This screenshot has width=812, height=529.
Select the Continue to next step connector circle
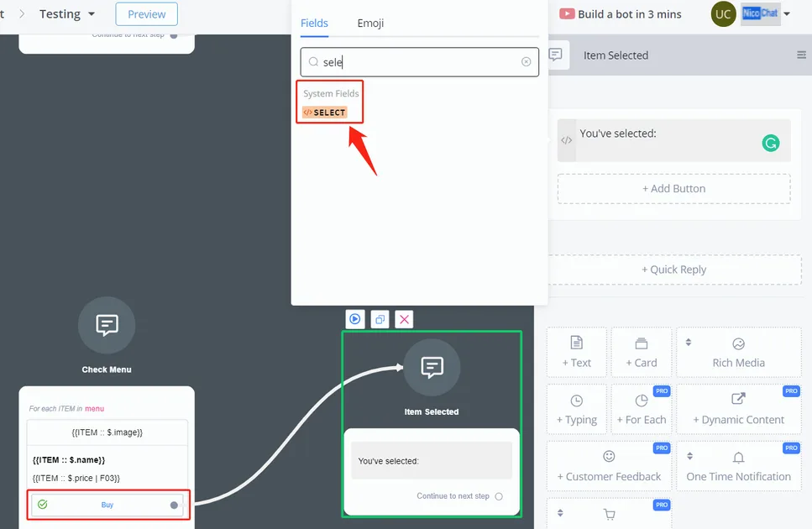(499, 496)
